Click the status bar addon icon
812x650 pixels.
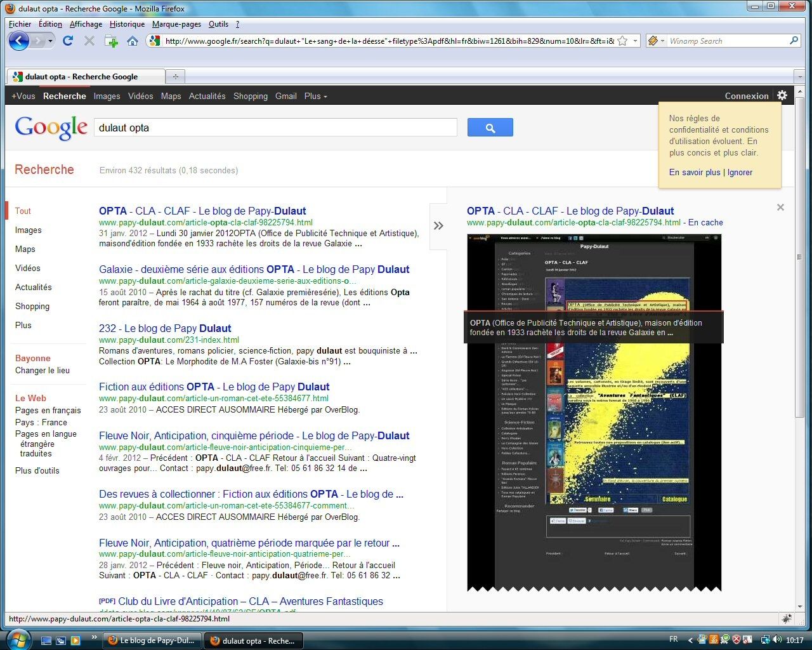coord(787,618)
